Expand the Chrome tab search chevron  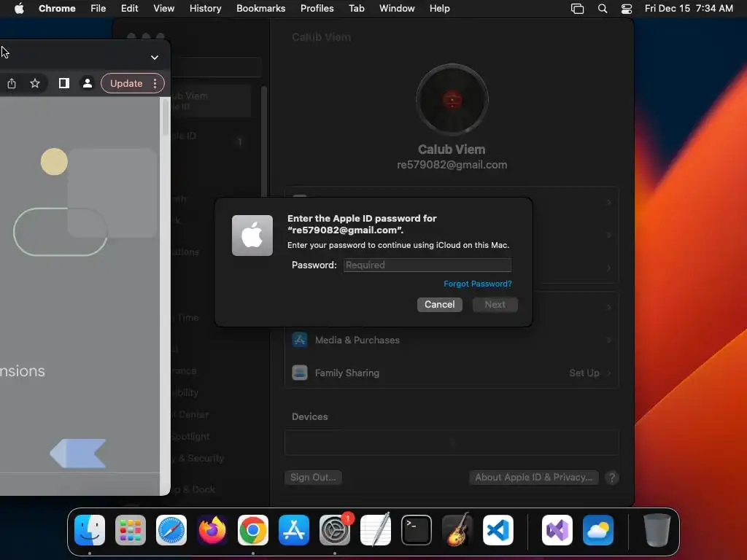(155, 57)
